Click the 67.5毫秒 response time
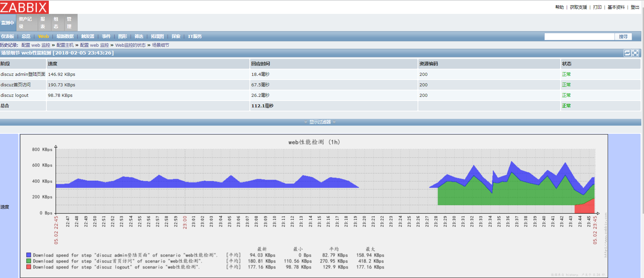 click(260, 85)
